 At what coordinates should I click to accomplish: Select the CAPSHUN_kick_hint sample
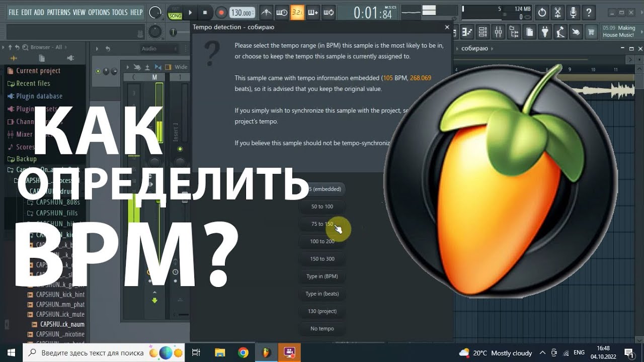pyautogui.click(x=60, y=295)
